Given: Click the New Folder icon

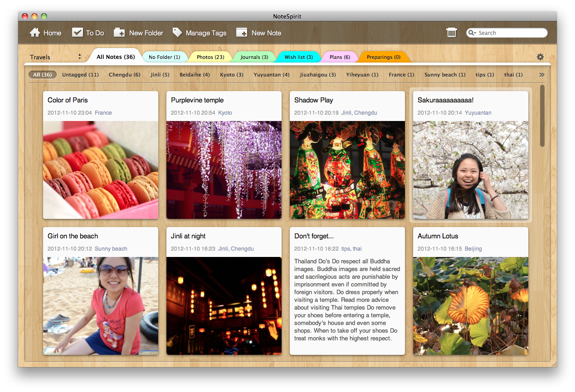Looking at the screenshot, I should tap(119, 32).
